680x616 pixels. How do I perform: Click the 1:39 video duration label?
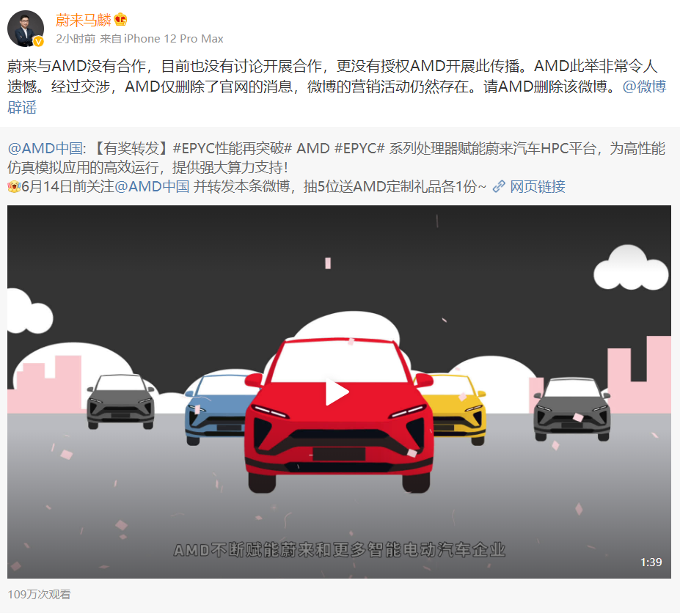651,562
